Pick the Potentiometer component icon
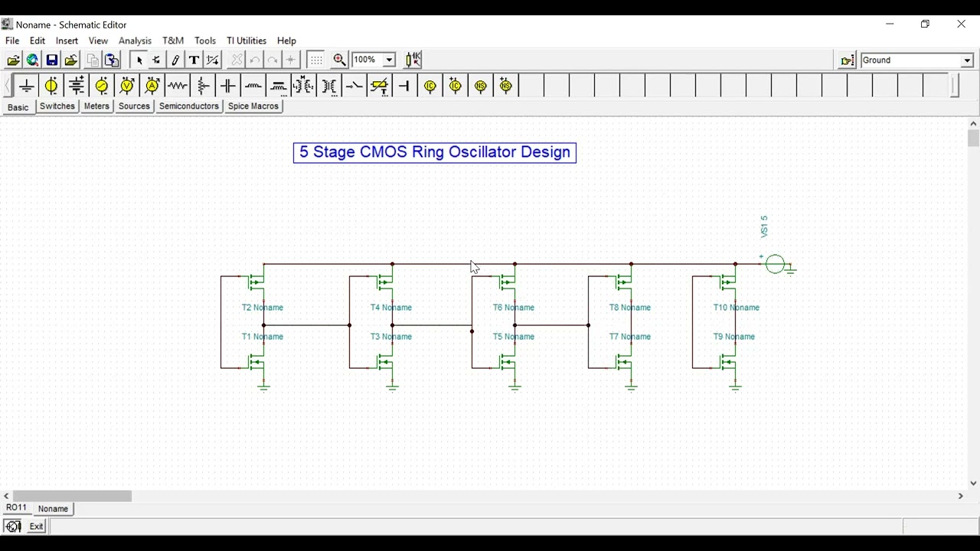The image size is (980, 551). (203, 86)
